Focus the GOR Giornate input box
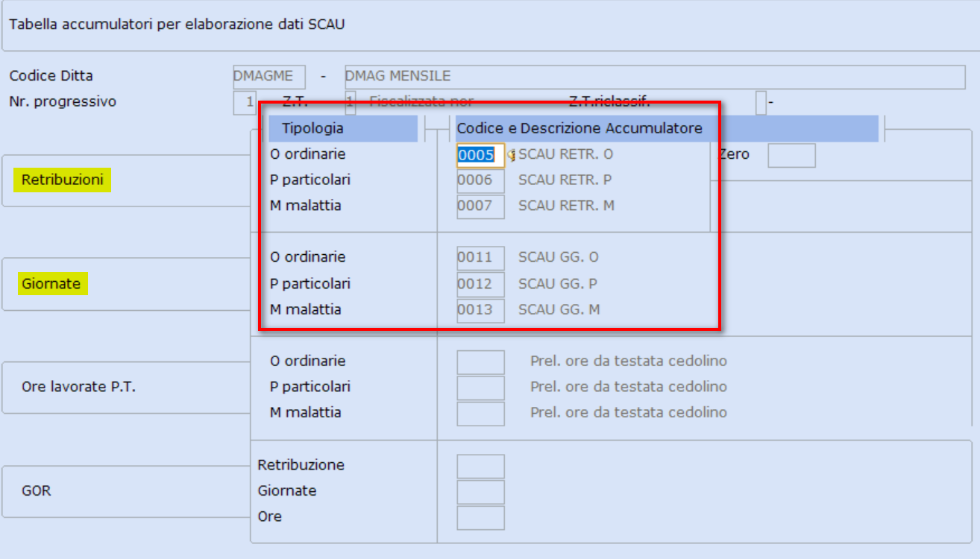980x559 pixels. [481, 492]
